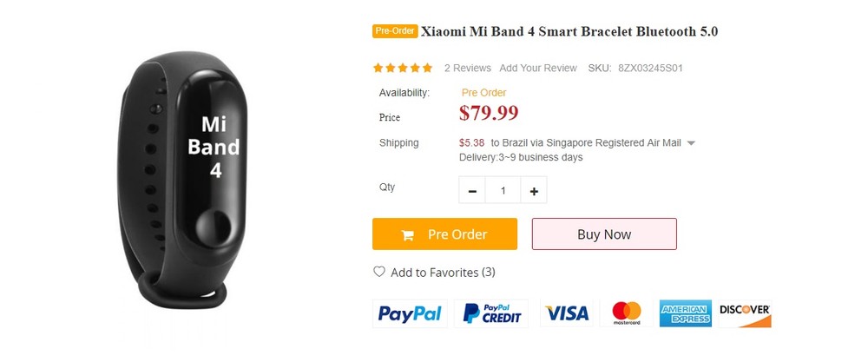
Task: Click Add to Favorites text
Action: click(443, 273)
